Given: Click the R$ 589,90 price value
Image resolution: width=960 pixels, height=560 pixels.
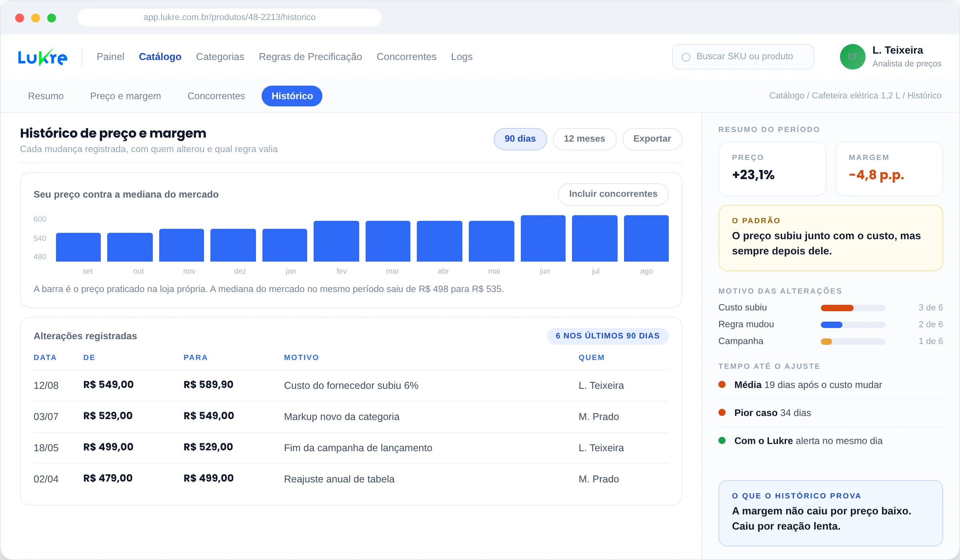Looking at the screenshot, I should 208,385.
